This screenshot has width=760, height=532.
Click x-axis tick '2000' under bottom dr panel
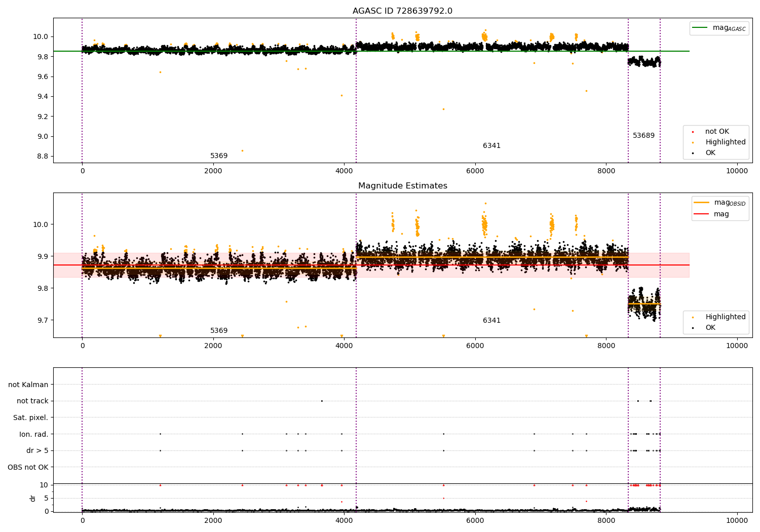213,520
